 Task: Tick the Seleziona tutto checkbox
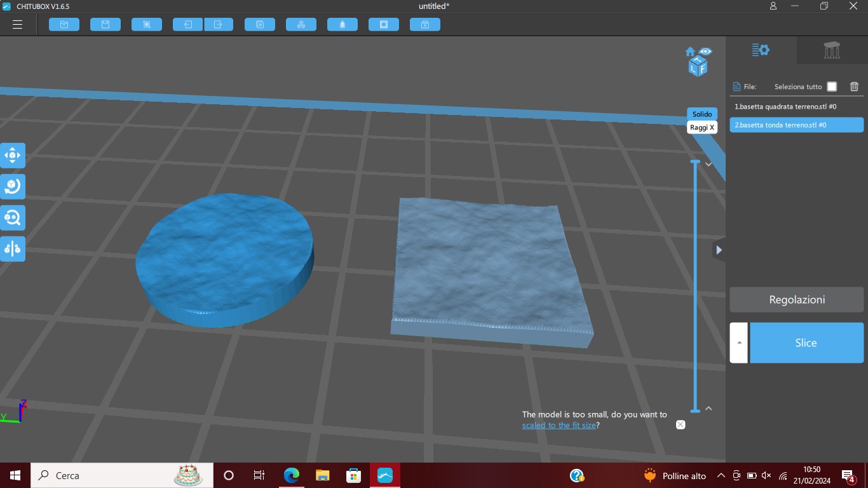[832, 86]
